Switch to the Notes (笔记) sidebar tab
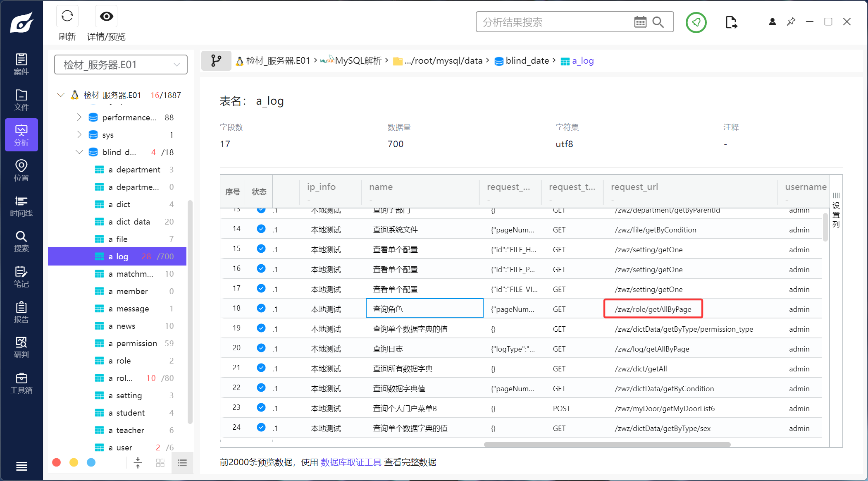 21,277
